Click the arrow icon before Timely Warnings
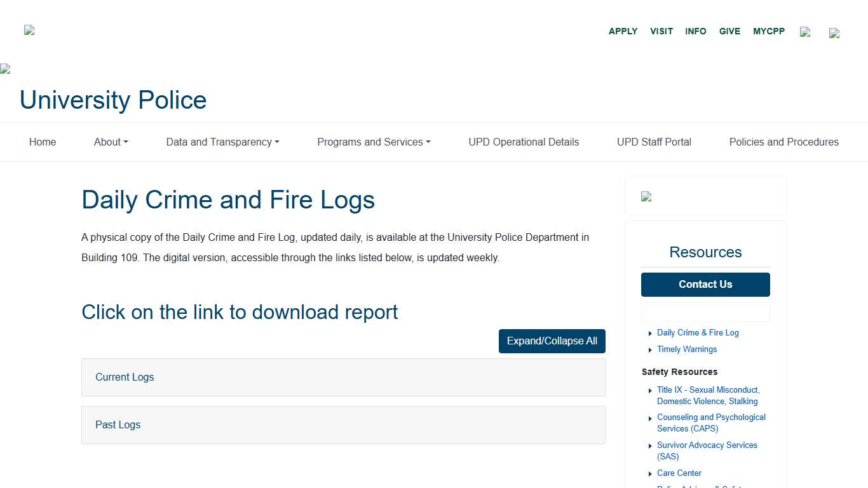The height and width of the screenshot is (488, 868). 649,349
